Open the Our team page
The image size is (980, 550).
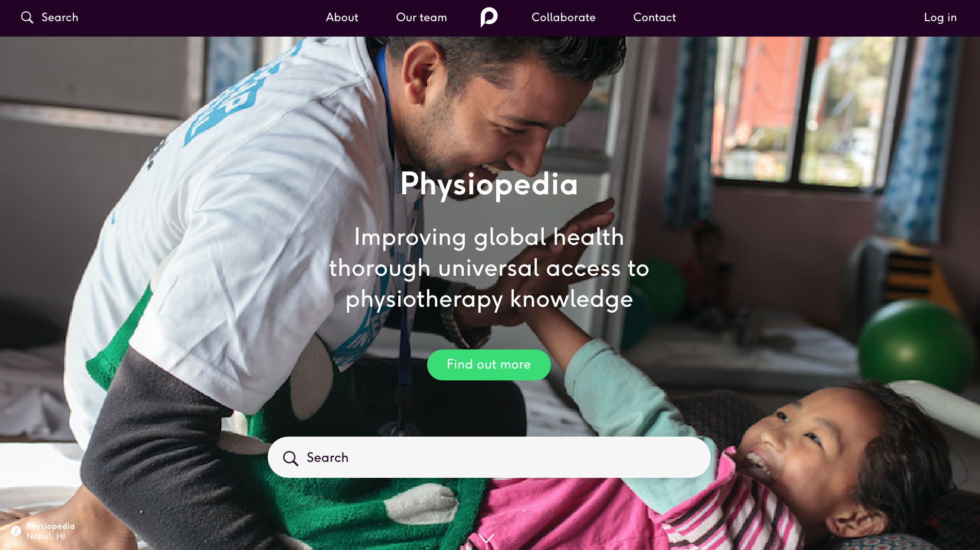(x=421, y=18)
